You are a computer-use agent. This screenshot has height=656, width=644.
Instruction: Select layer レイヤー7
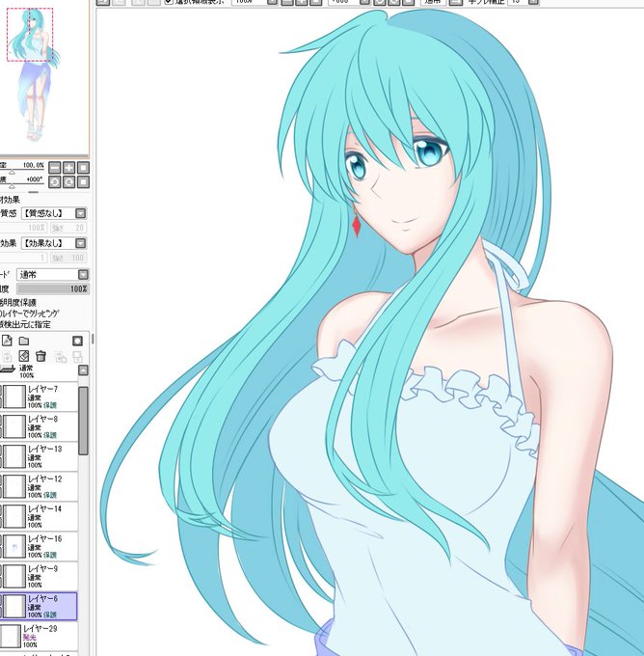[39, 396]
